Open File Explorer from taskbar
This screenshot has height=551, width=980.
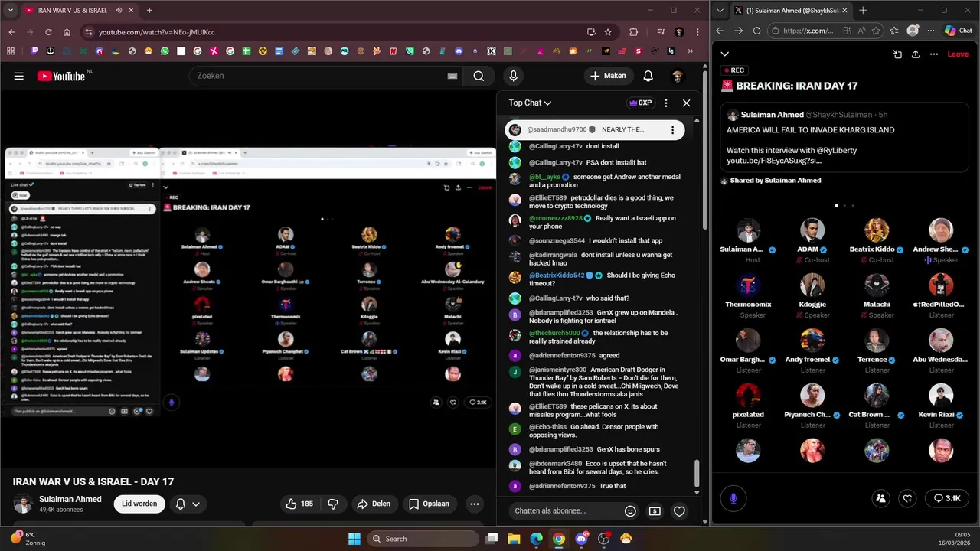[x=514, y=539]
